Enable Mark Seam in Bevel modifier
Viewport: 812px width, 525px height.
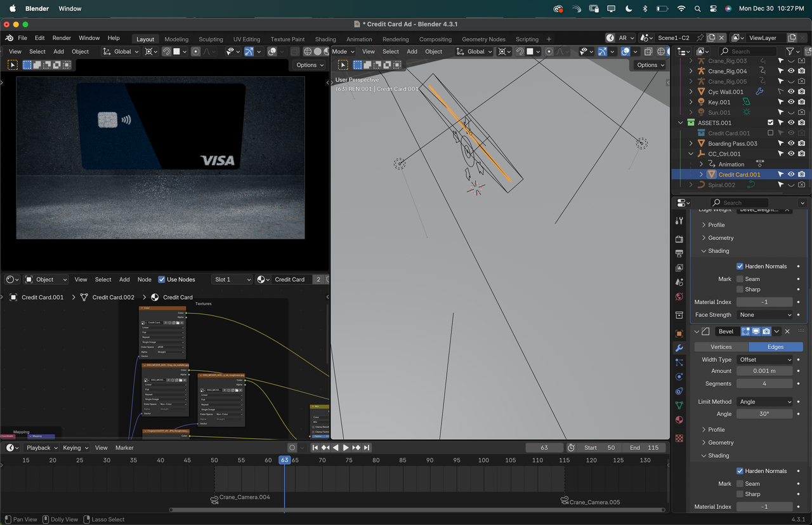point(740,484)
